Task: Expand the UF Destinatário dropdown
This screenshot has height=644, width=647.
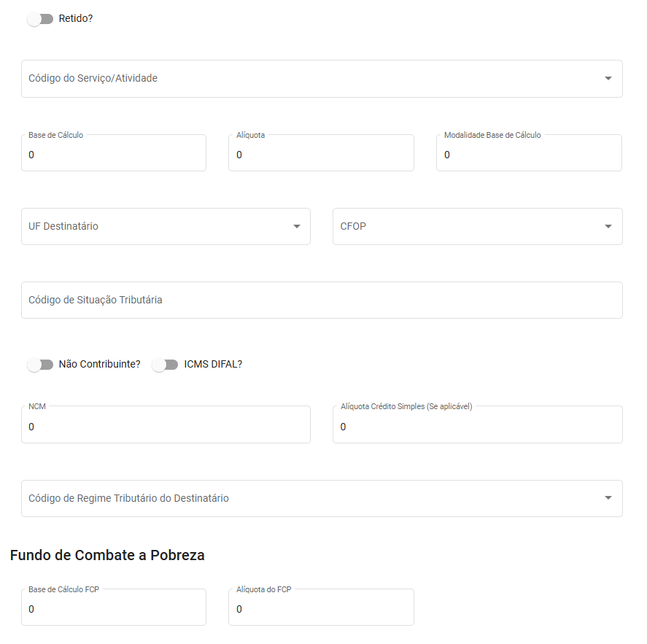Action: (x=296, y=227)
